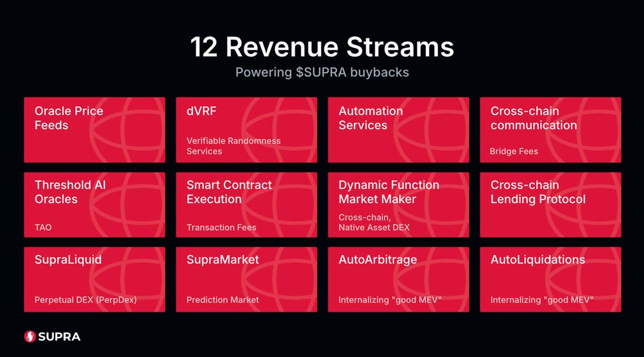Select the "Smart Contract Execution" card title
The image size is (644, 357).
[229, 192]
